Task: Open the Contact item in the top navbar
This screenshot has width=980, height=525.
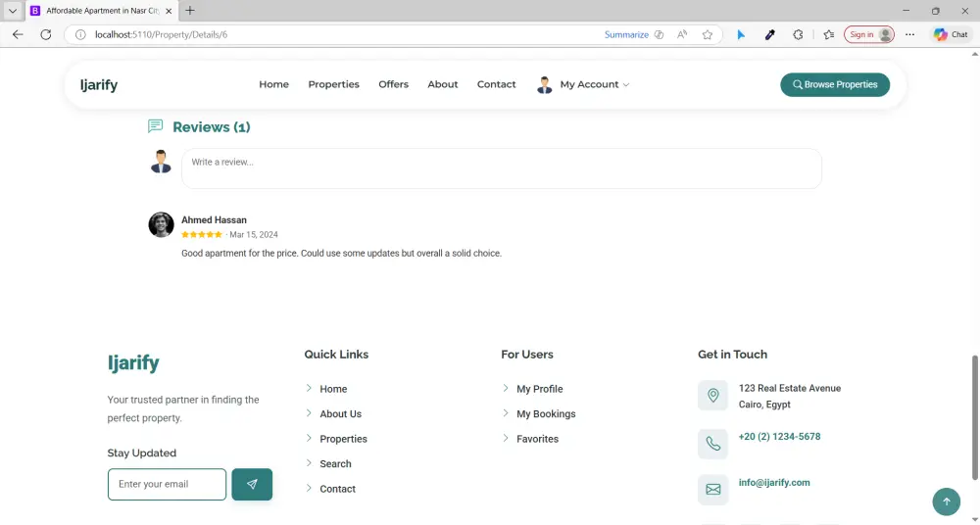Action: (x=496, y=84)
